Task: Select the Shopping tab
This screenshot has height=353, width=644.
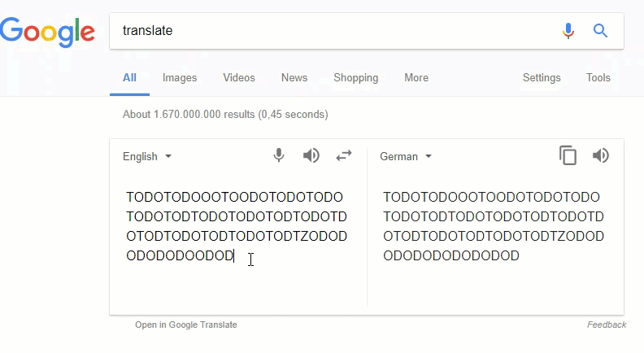Action: (355, 78)
